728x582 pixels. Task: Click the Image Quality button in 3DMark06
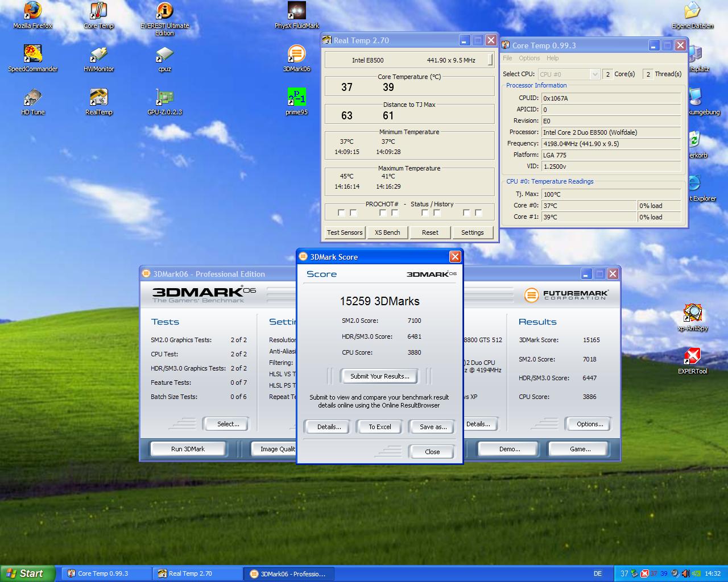[274, 449]
